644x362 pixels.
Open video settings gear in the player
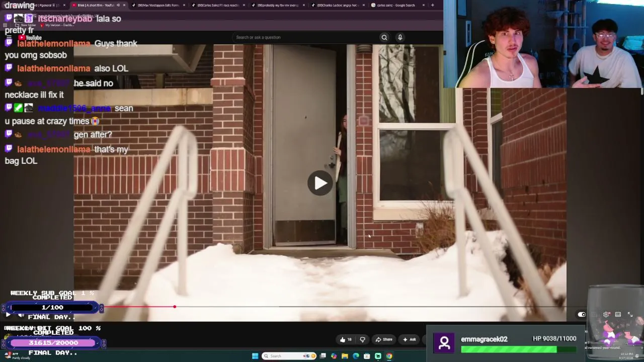pos(606,315)
